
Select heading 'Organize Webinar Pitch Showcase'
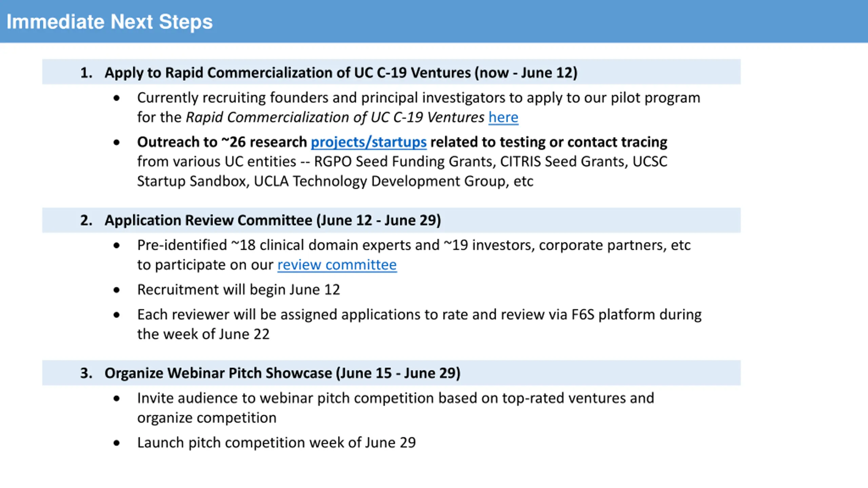pyautogui.click(x=282, y=373)
